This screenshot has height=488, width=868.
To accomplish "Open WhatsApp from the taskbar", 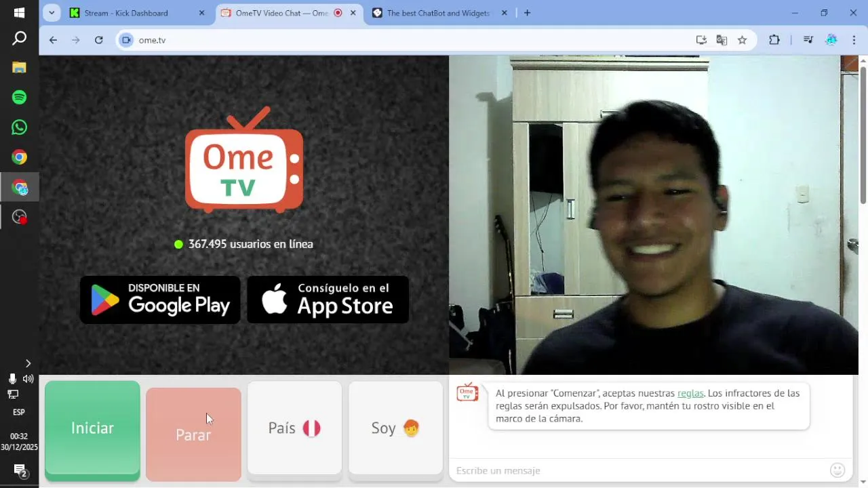I will tap(19, 127).
